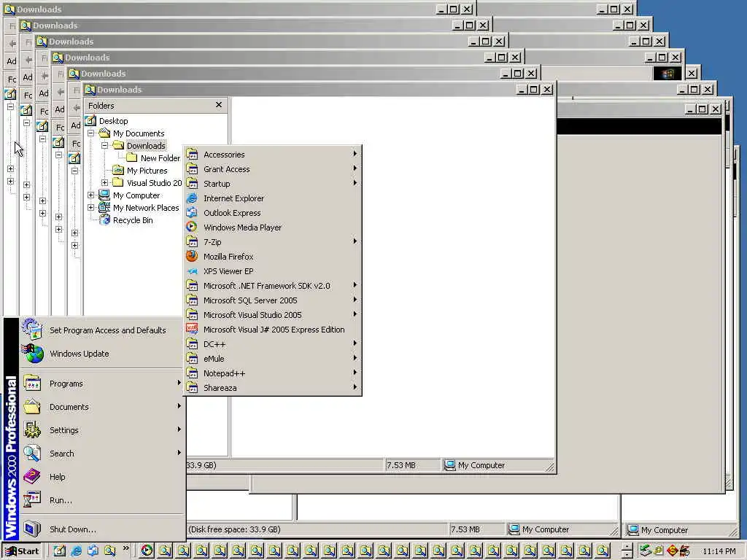Click the Internet Explorer icon in Programs menu
Viewport: 747px width, 560px height.
click(192, 198)
